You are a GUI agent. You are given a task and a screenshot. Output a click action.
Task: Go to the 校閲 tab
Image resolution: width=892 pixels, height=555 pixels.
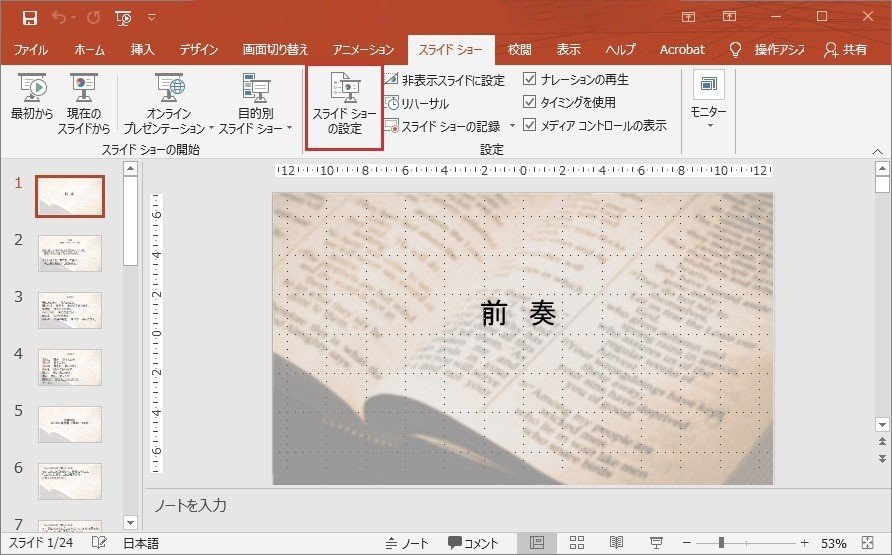(519, 50)
